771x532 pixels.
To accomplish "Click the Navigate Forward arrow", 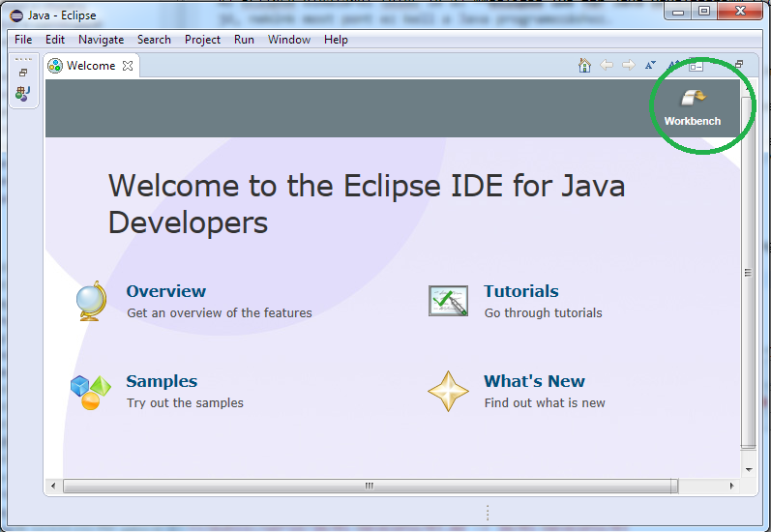I will pyautogui.click(x=629, y=66).
